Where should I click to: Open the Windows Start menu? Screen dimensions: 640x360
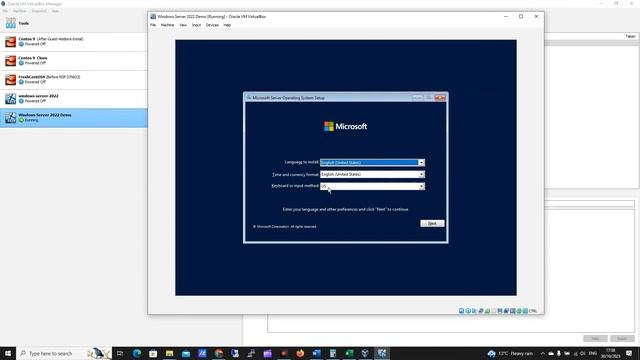click(8, 353)
